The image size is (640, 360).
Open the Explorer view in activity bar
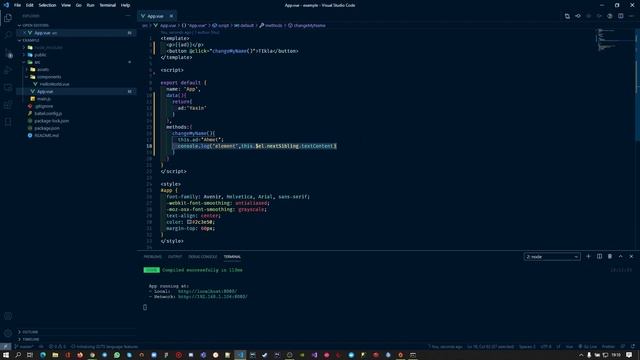coord(8,18)
